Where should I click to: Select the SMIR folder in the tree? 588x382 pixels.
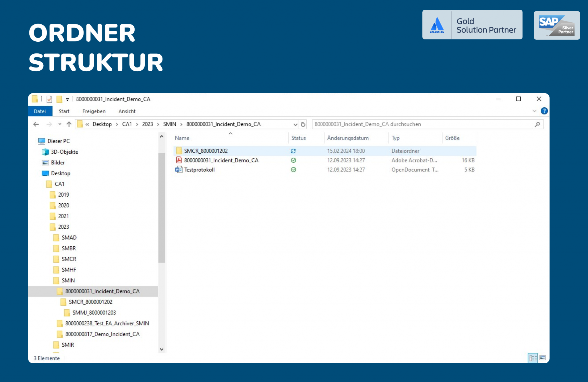pyautogui.click(x=68, y=345)
